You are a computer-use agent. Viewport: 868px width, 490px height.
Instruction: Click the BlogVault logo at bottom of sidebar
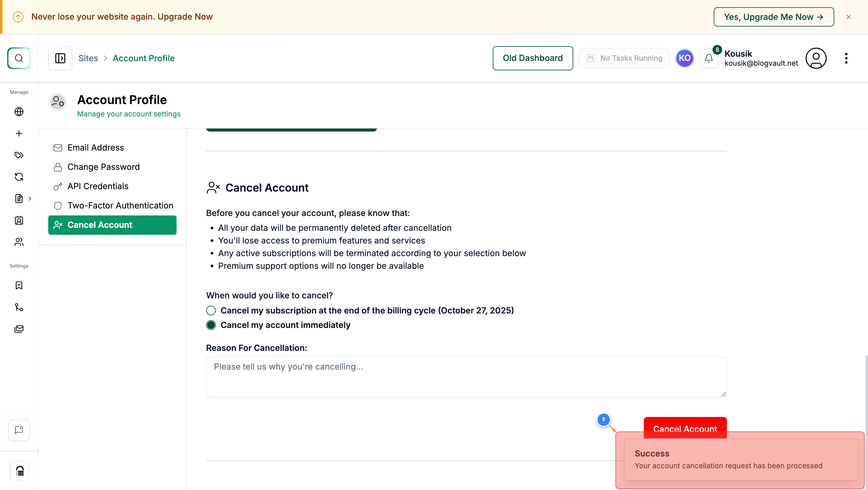tap(19, 470)
